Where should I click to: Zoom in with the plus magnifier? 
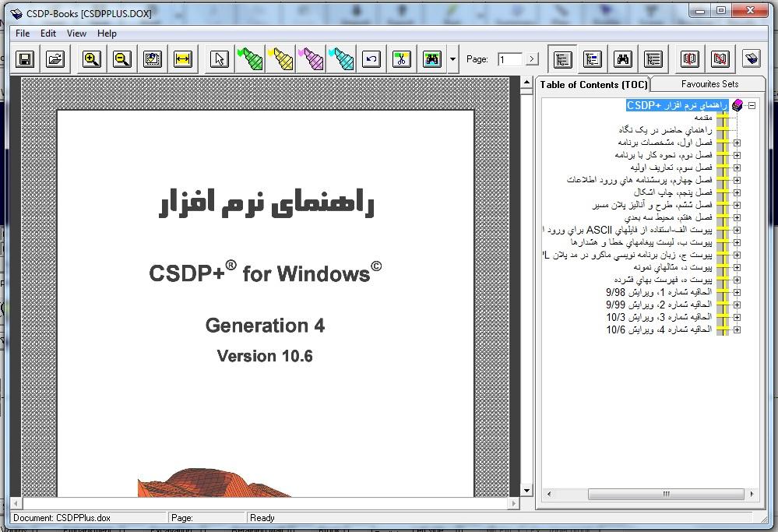tap(92, 59)
